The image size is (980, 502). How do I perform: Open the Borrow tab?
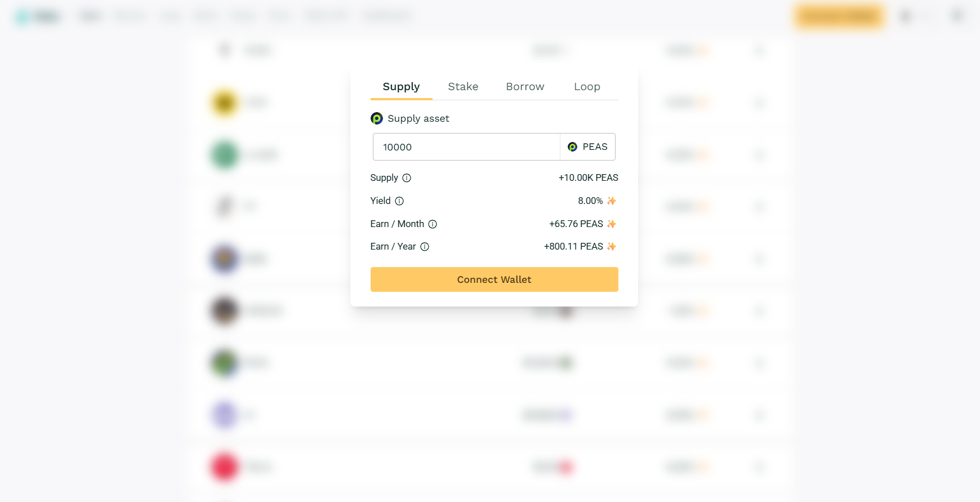coord(525,87)
